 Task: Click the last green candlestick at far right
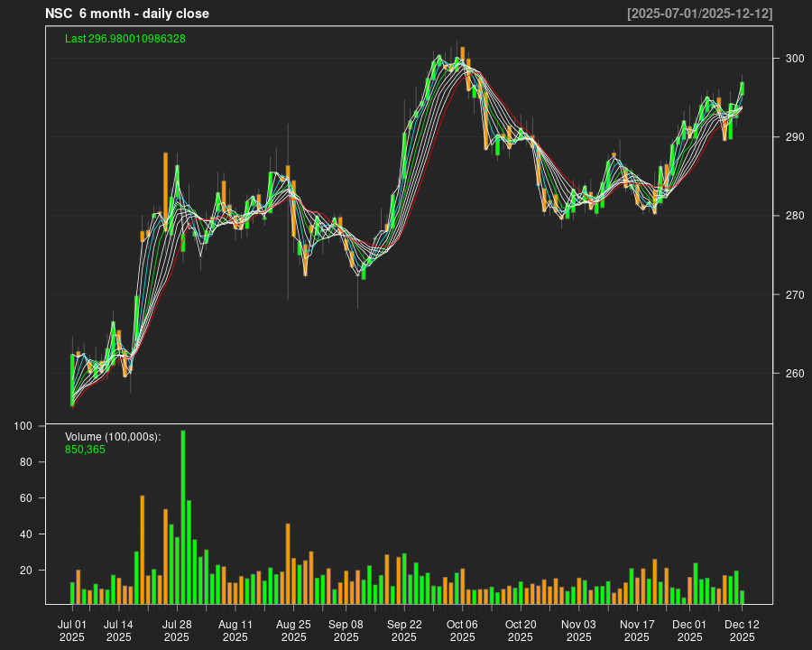click(742, 88)
